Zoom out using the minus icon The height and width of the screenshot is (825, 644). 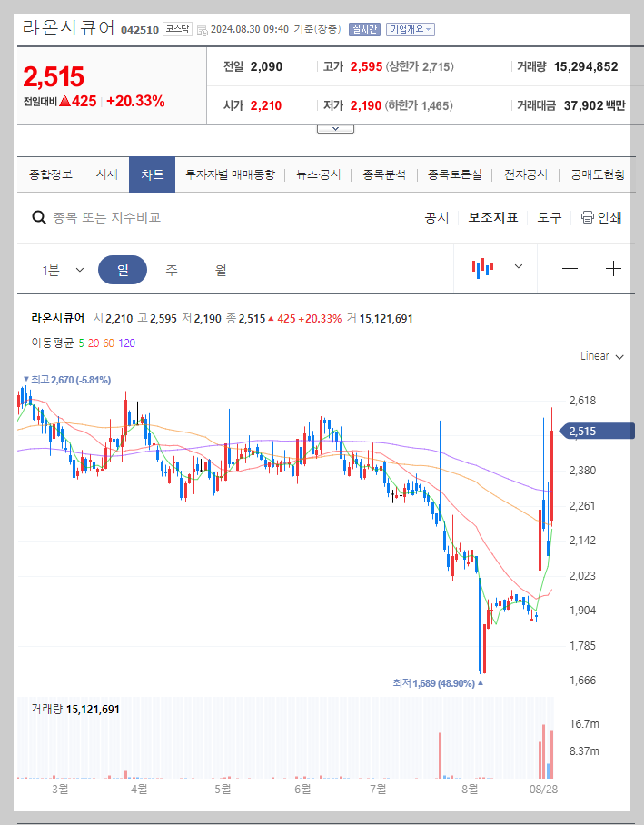[x=570, y=268]
